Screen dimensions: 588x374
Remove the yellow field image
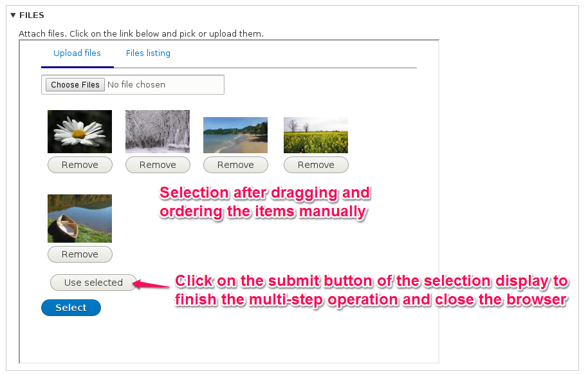click(316, 165)
